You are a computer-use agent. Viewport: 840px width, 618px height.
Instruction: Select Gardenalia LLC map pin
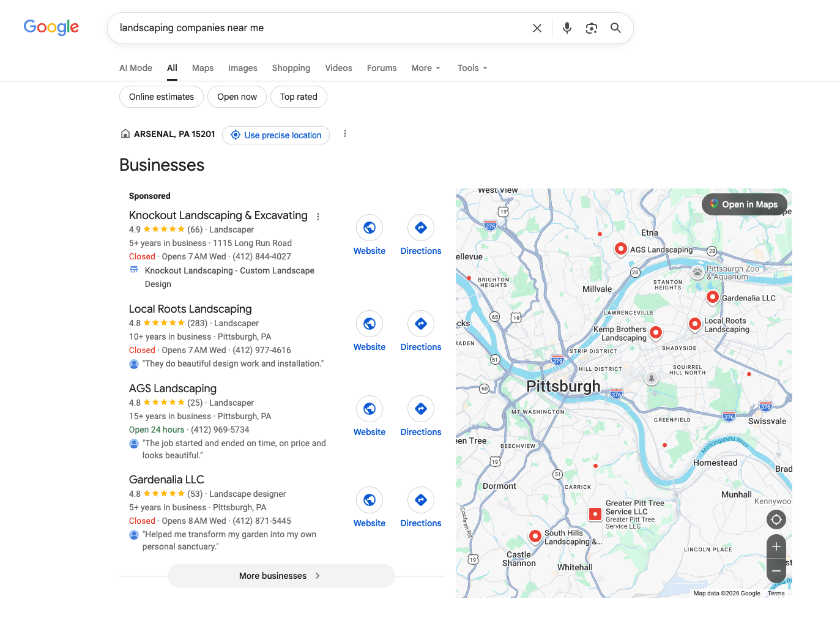pos(713,297)
